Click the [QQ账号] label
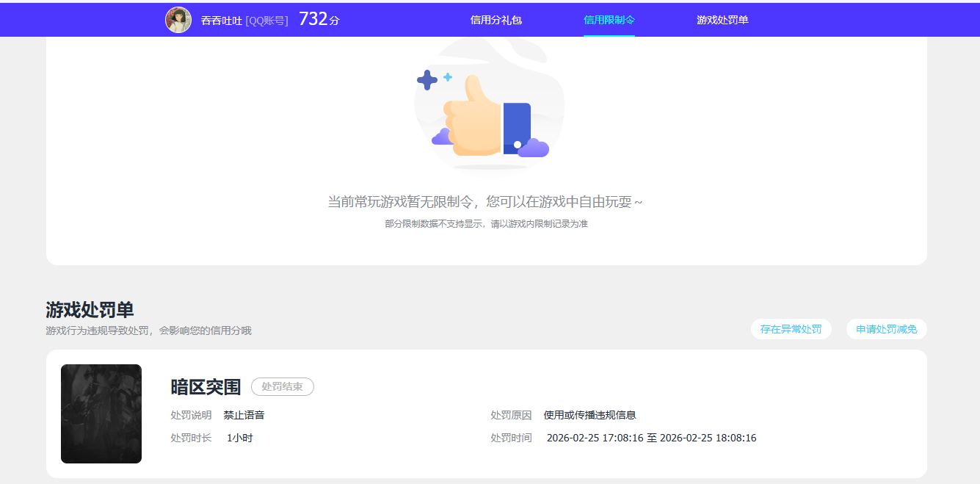This screenshot has width=980, height=484. 266,21
